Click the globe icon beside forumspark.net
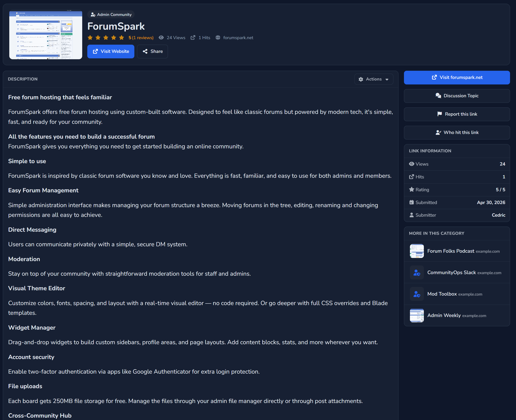The image size is (516, 420). (x=218, y=38)
